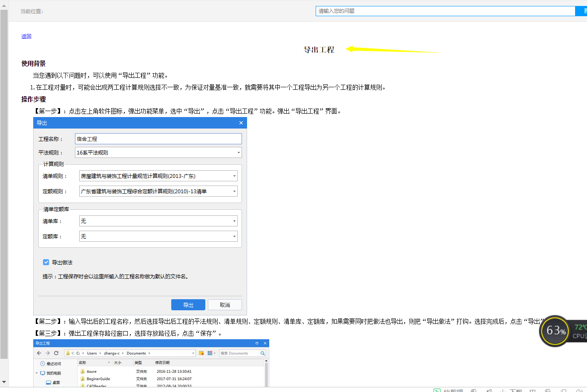This screenshot has height=392, width=587.
Task: Focus the 请输入您的问题 search box
Action: click(445, 11)
